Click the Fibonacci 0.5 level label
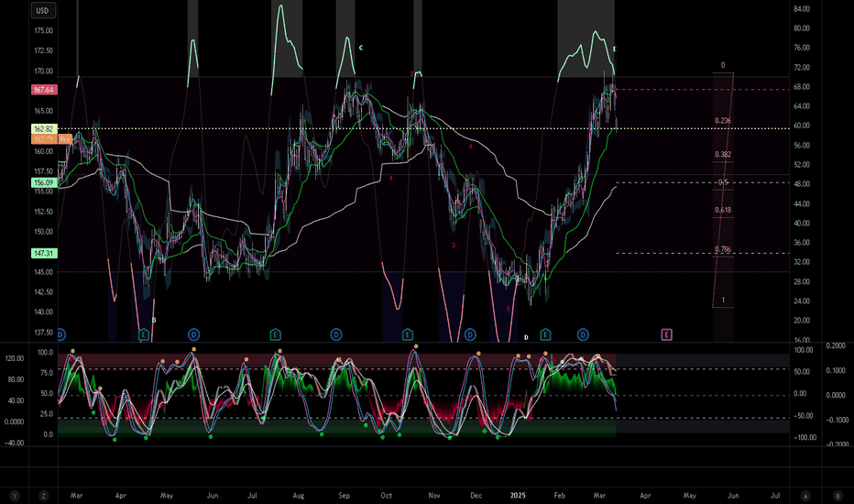 point(723,182)
